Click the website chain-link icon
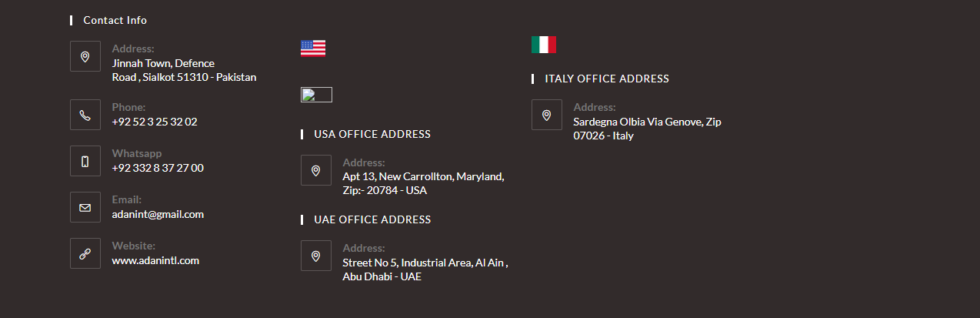Screen dimensions: 980x318 pos(85,253)
